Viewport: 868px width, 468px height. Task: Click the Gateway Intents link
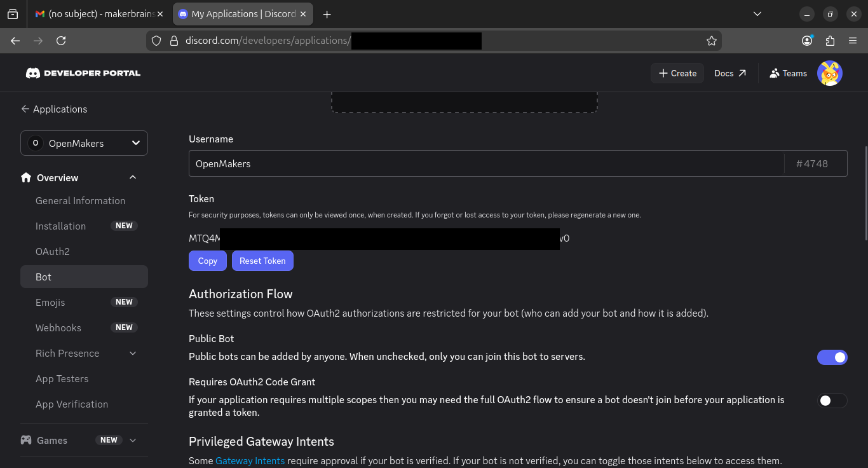(250, 460)
